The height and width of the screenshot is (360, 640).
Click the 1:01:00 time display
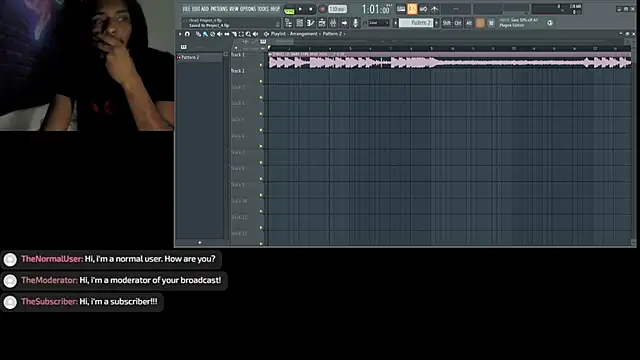[x=376, y=9]
